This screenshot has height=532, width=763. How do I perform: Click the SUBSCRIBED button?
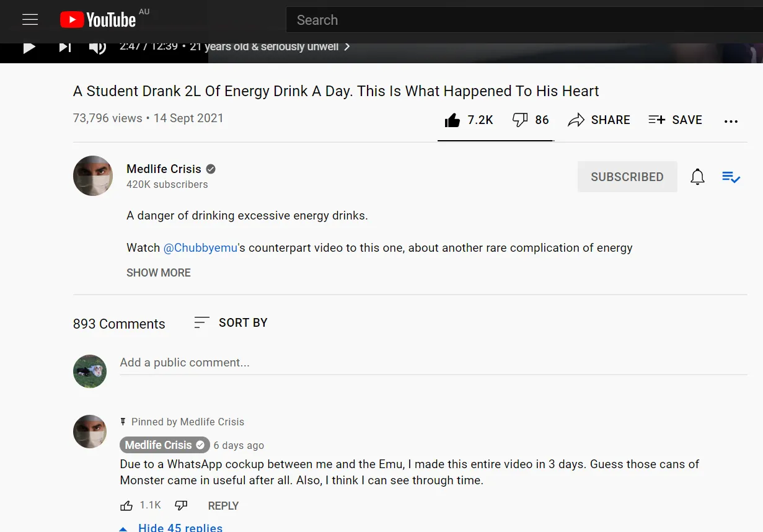coord(627,177)
